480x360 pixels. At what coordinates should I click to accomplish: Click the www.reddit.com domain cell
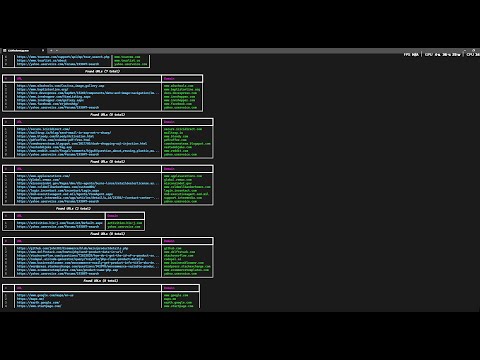[176, 151]
